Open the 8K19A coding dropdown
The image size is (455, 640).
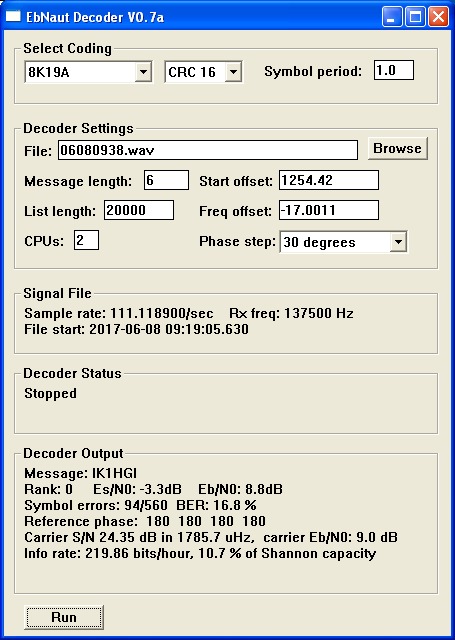88,72
